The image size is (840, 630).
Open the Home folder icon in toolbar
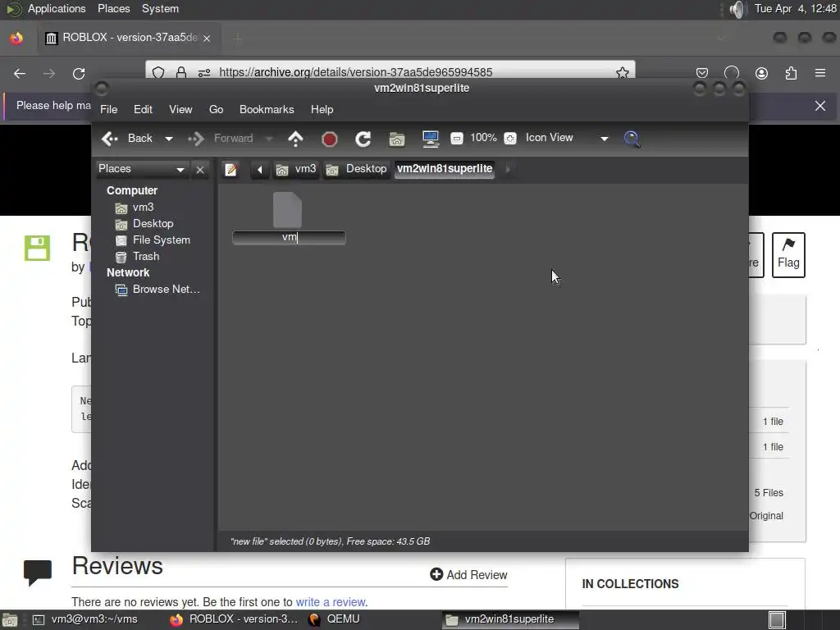tap(397, 139)
